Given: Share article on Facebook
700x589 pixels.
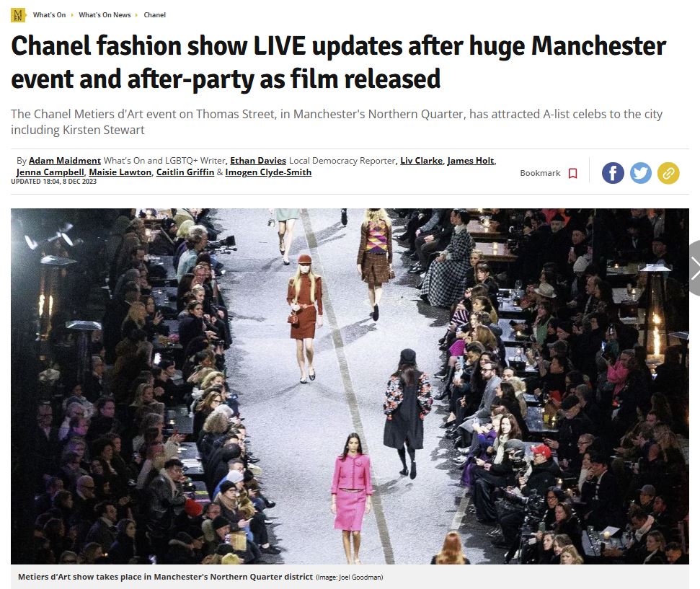Looking at the screenshot, I should pyautogui.click(x=613, y=173).
